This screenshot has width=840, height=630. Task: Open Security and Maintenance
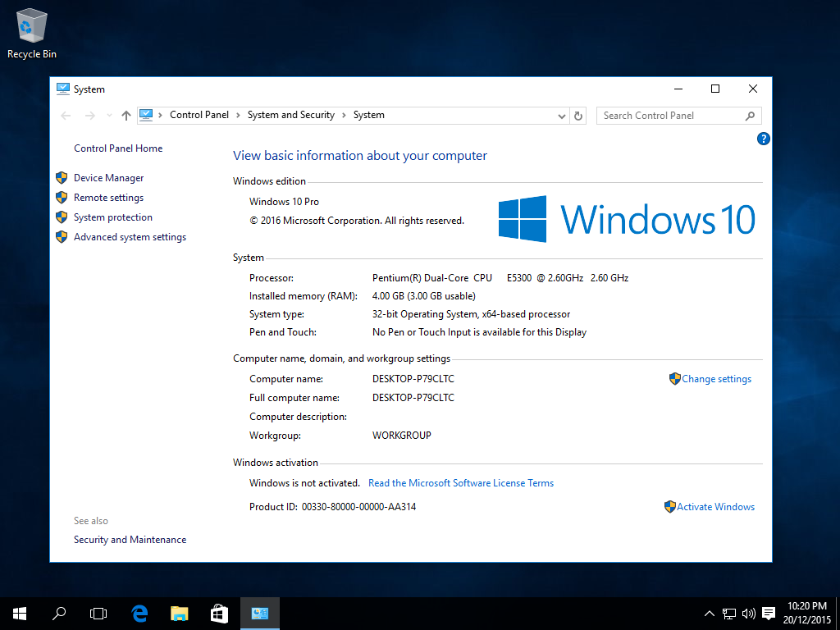pyautogui.click(x=130, y=540)
